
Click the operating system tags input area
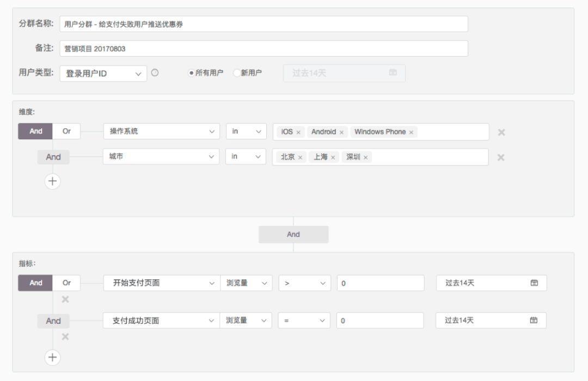coord(381,132)
